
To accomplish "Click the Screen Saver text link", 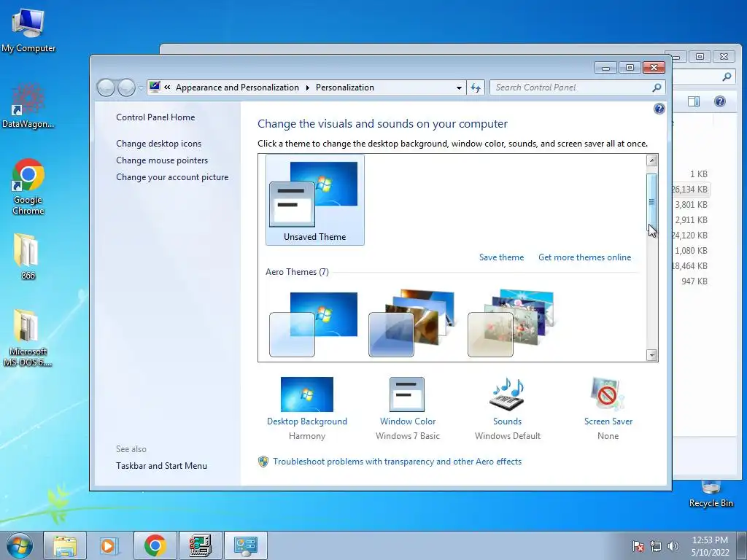I will [x=608, y=421].
